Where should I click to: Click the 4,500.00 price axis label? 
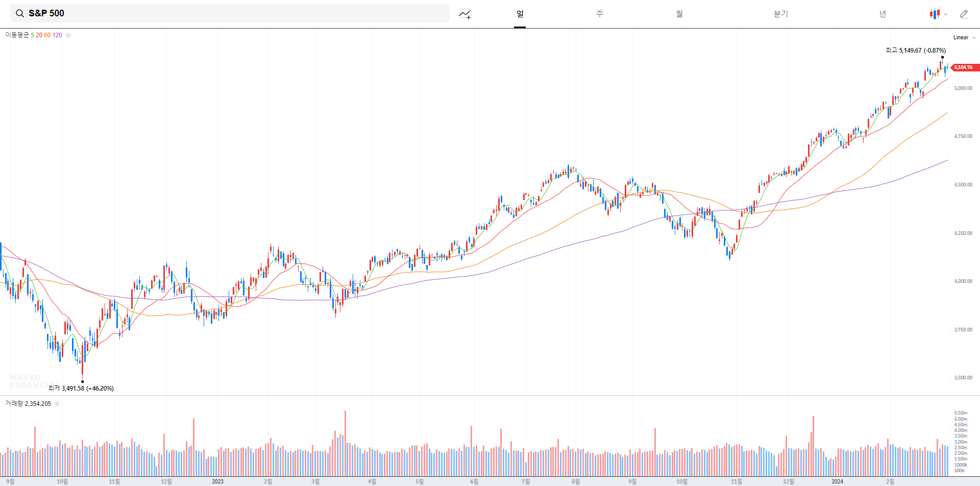point(963,185)
